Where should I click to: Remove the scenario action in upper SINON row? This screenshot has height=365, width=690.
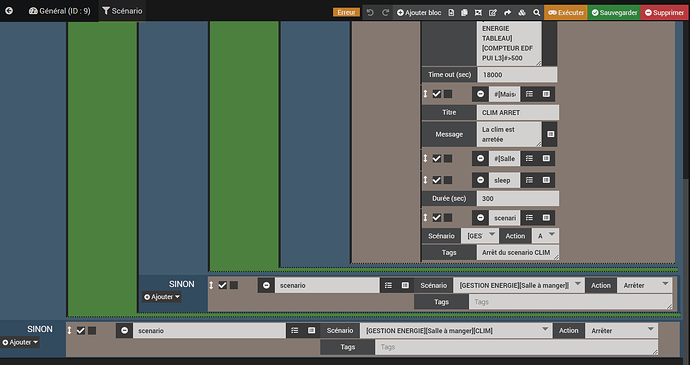(266, 285)
